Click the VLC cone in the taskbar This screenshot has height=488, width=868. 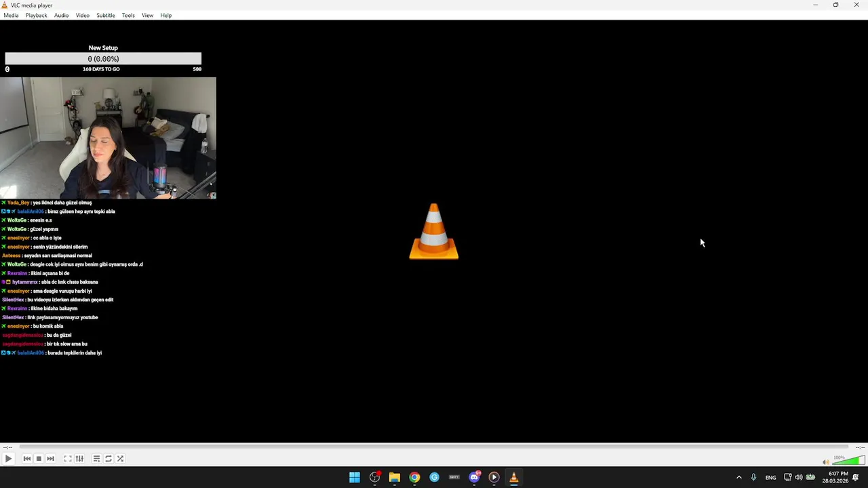coord(514,477)
